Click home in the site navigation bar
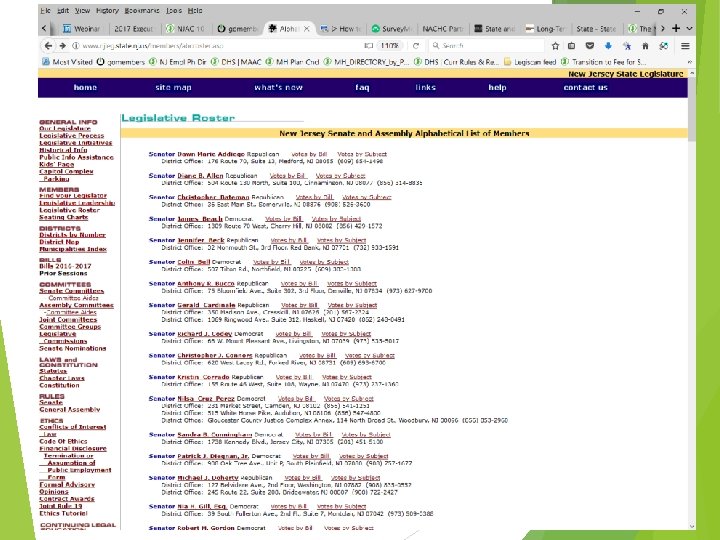 coord(85,87)
